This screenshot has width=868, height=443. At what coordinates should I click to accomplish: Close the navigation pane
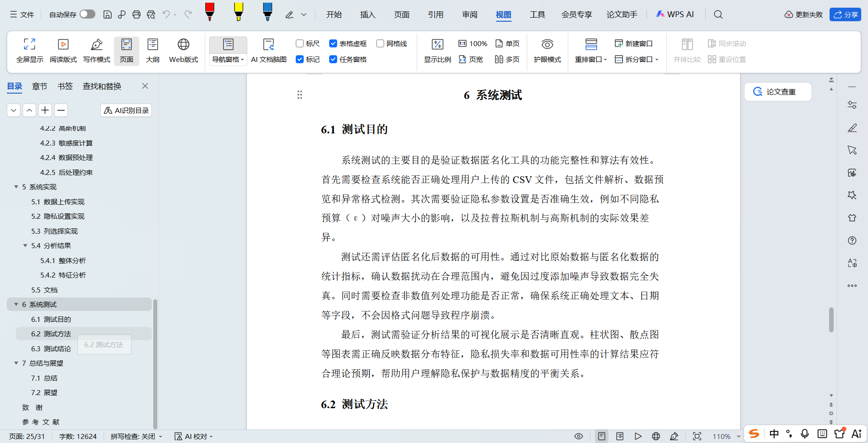(145, 86)
